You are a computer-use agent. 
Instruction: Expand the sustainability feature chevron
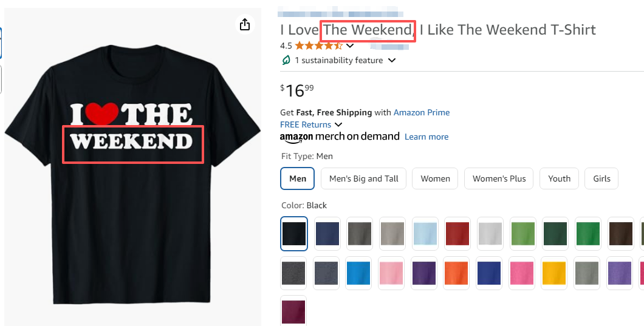392,60
